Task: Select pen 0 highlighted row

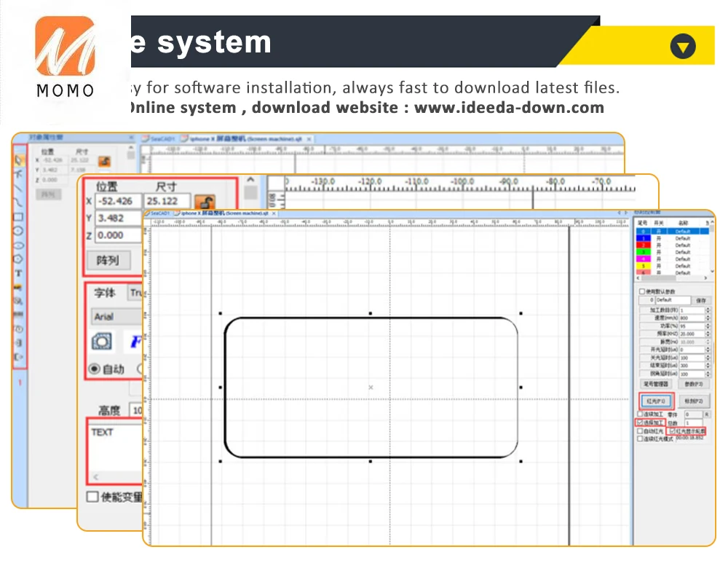Action: [x=672, y=231]
